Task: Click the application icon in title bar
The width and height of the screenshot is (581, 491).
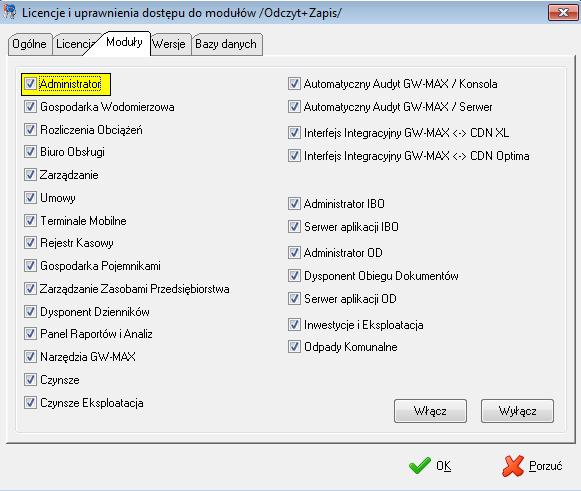Action: click(10, 11)
